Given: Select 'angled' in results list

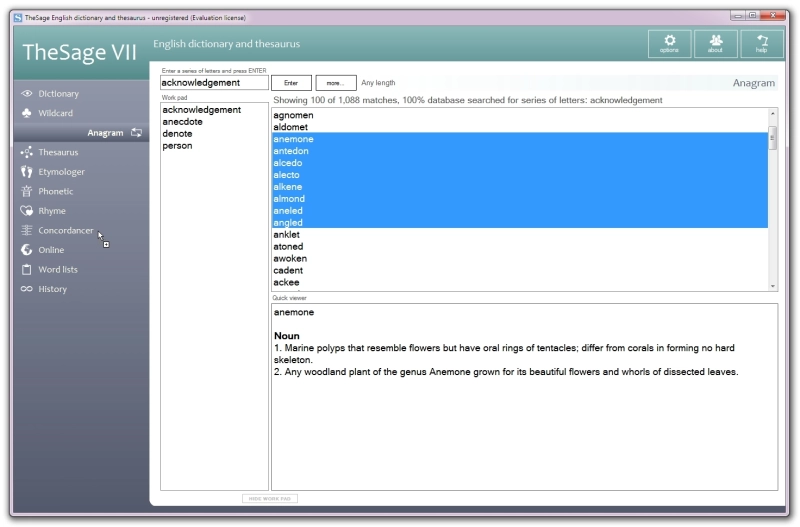Looking at the screenshot, I should click(520, 222).
